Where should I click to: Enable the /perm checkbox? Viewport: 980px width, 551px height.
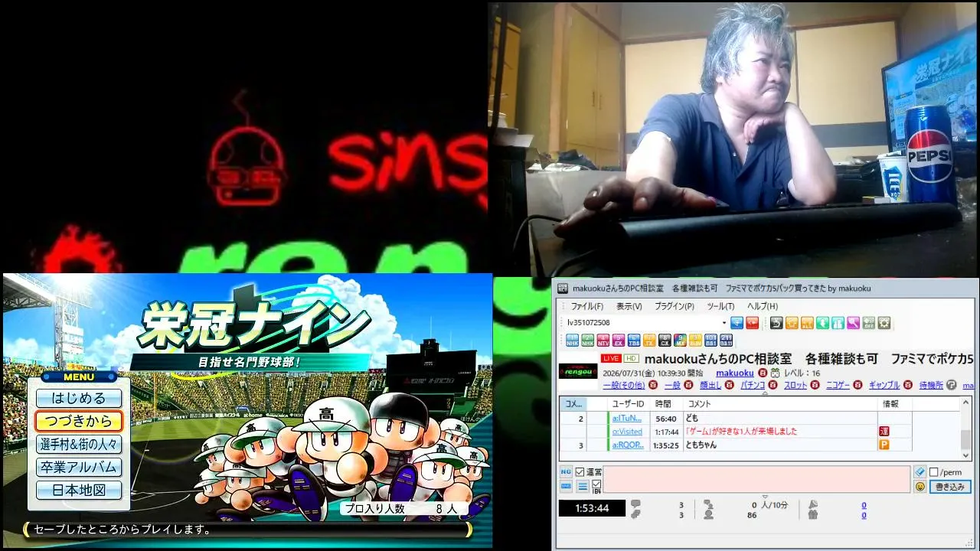933,472
